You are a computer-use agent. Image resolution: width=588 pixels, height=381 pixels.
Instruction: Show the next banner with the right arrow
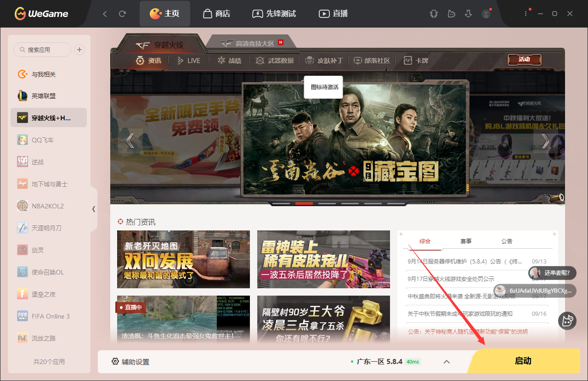(545, 141)
